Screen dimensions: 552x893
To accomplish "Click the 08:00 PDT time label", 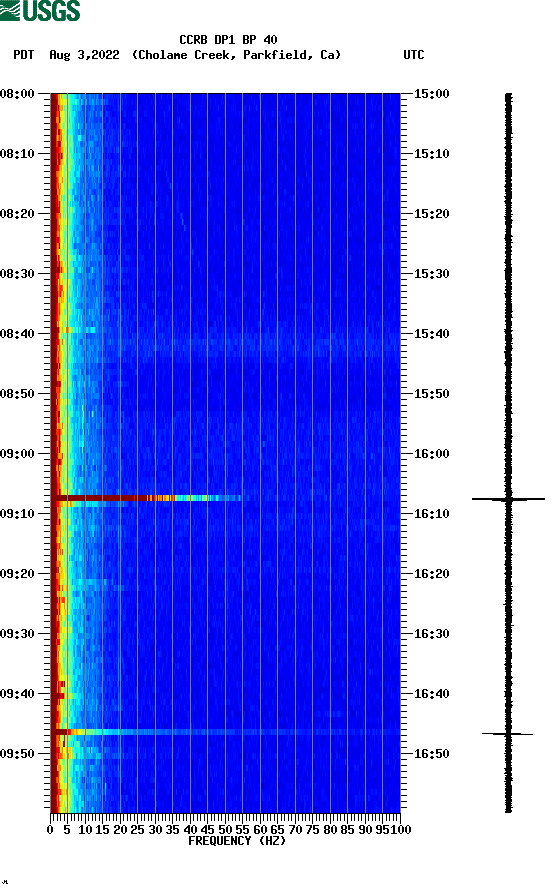I will pos(18,93).
